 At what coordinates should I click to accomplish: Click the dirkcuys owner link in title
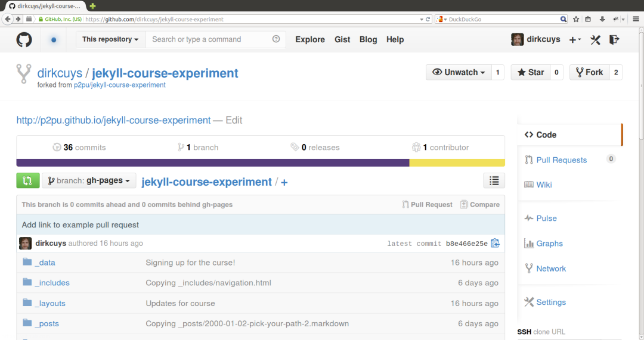(60, 73)
